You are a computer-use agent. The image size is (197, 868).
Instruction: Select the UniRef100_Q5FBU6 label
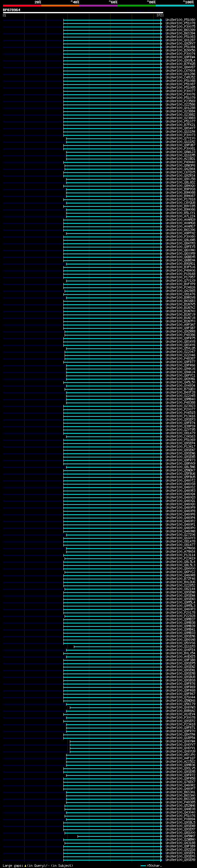[x=180, y=474]
